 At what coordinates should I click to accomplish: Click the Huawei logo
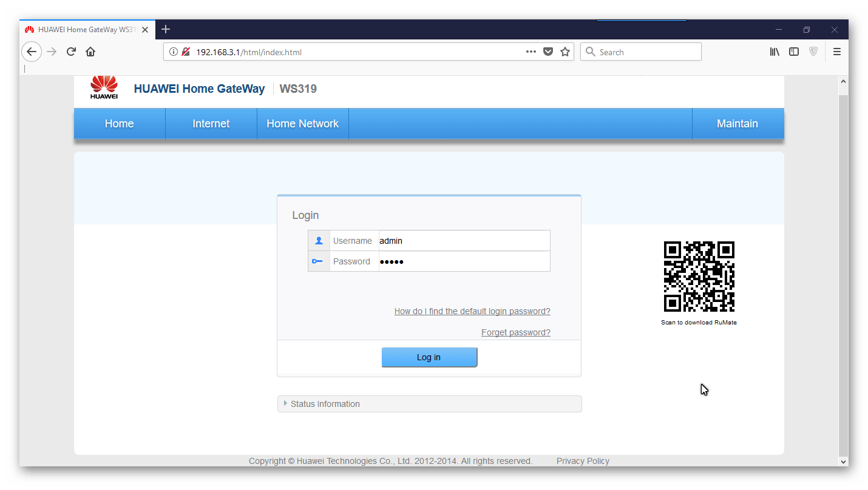click(x=104, y=87)
